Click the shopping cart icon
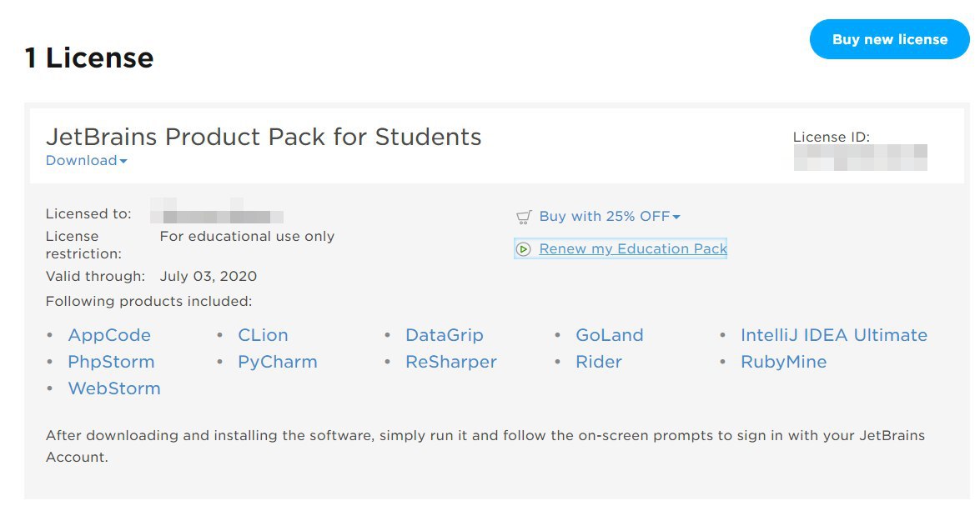 coord(524,217)
